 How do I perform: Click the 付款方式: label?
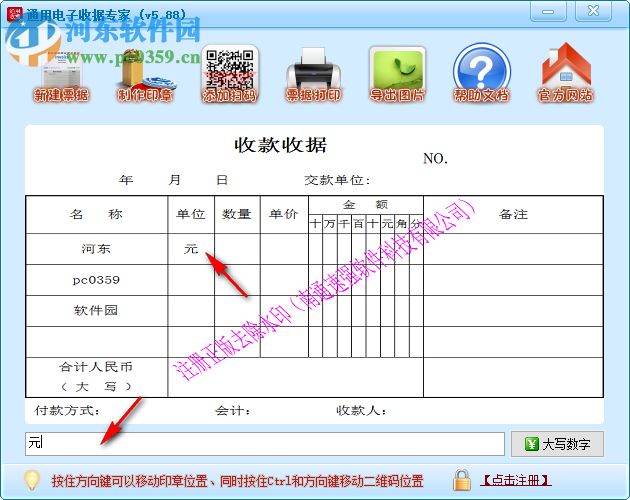[x=67, y=410]
